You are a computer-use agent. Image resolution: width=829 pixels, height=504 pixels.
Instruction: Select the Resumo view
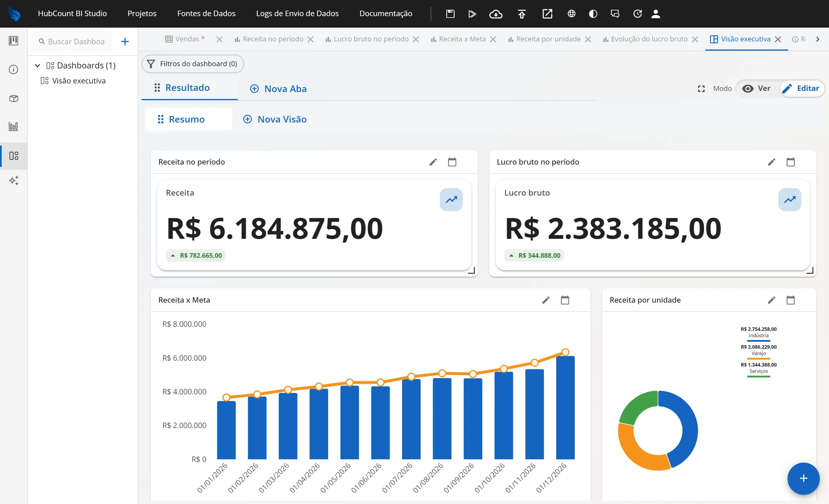[x=189, y=119]
